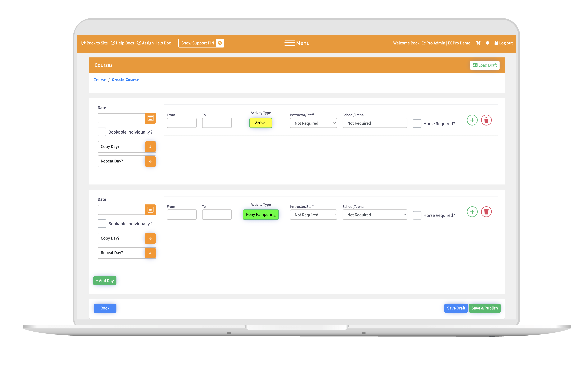Go to Course breadcrumb link
Viewport: 588px width, 365px height.
[x=99, y=80]
